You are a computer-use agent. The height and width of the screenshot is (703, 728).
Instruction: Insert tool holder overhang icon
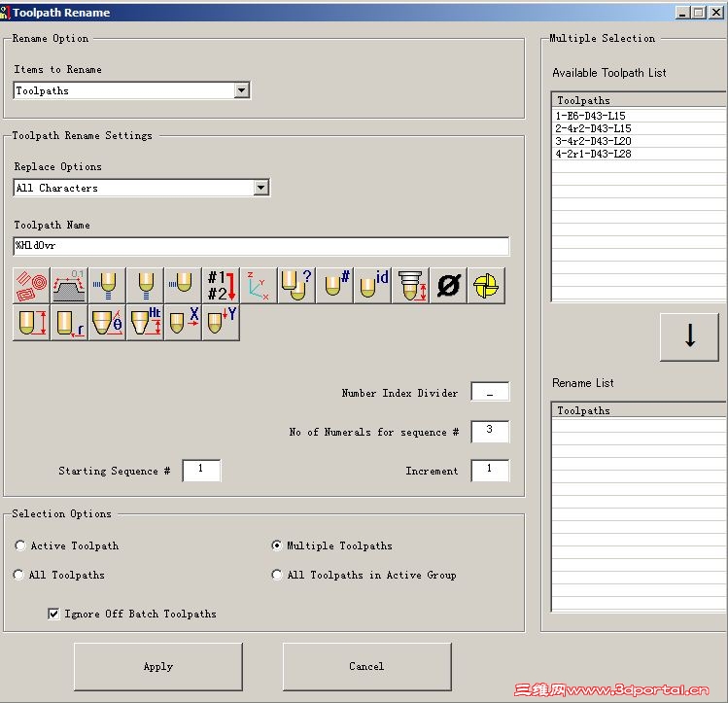[411, 286]
